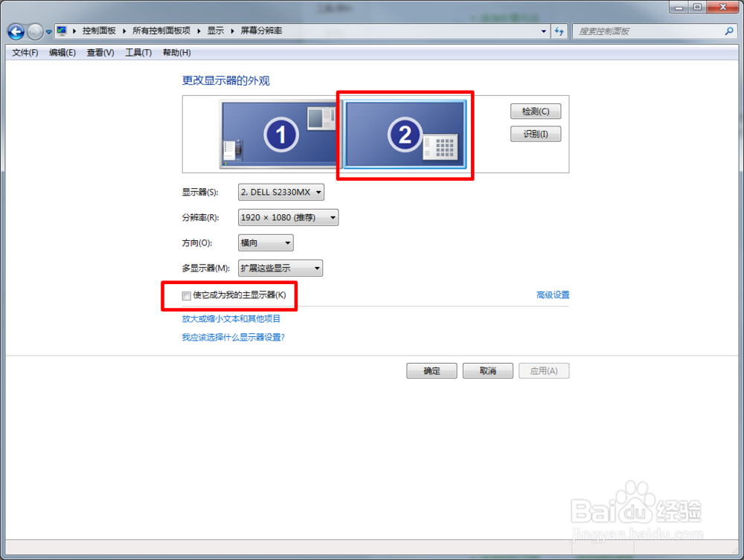Image resolution: width=744 pixels, height=560 pixels.
Task: Open the 查看 menu
Action: (x=99, y=52)
